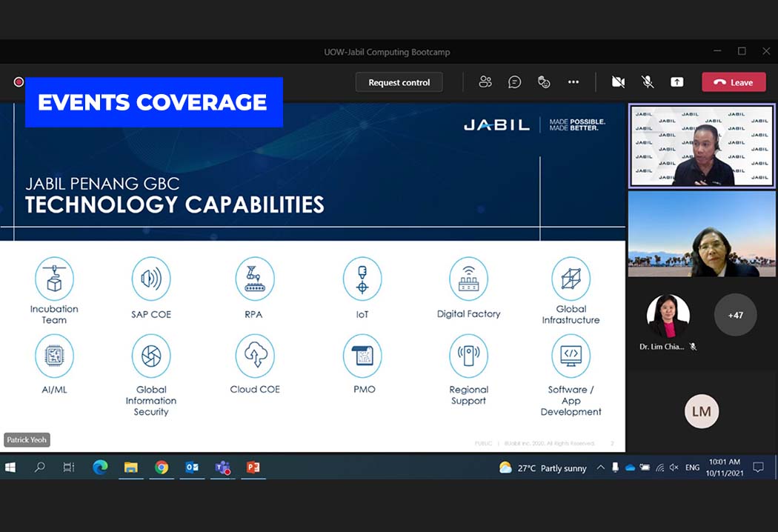Turn the camera on

618,82
